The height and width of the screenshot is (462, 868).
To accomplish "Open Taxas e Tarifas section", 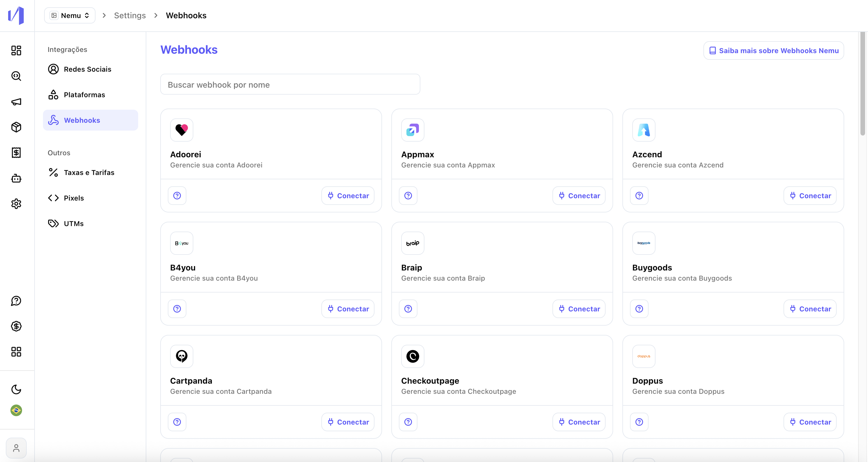I will tap(90, 172).
